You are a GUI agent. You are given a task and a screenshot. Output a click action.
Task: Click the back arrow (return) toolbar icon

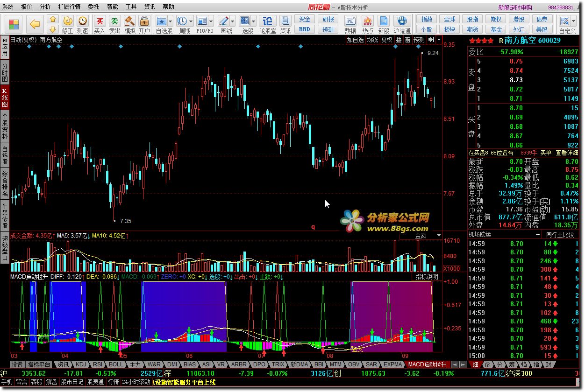pyautogui.click(x=35, y=23)
